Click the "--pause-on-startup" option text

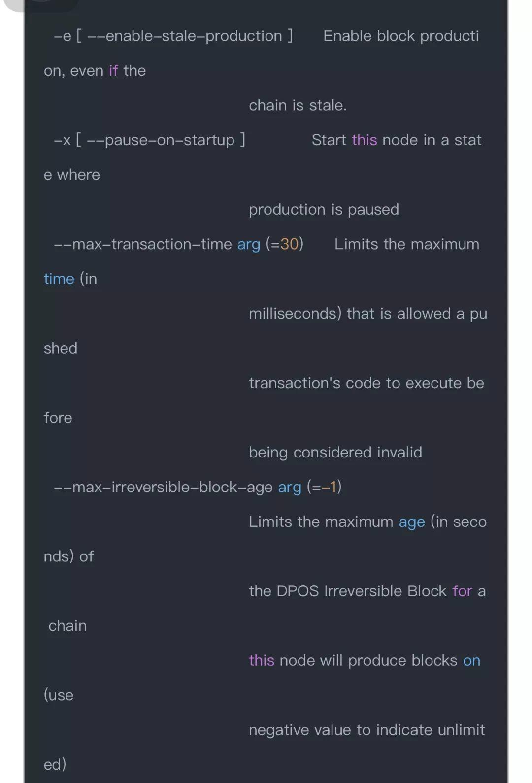coord(161,140)
